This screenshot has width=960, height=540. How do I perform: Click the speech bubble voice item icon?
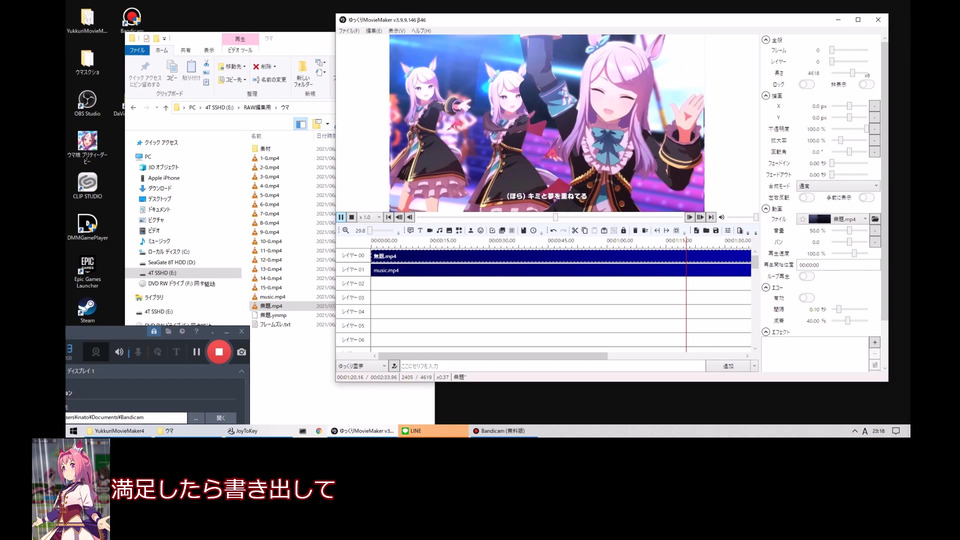coord(410,231)
